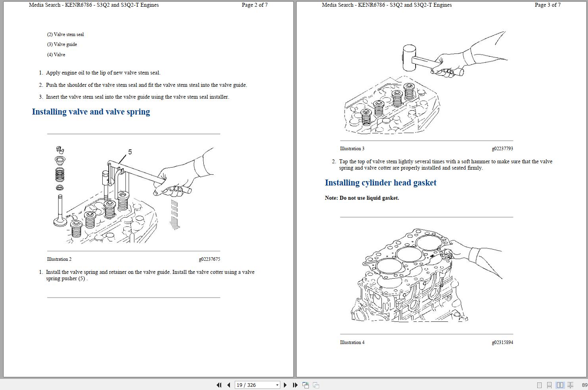Image resolution: width=588 pixels, height=390 pixels.
Task: Click the Media Search KENR6786 page header
Action: tap(93, 5)
